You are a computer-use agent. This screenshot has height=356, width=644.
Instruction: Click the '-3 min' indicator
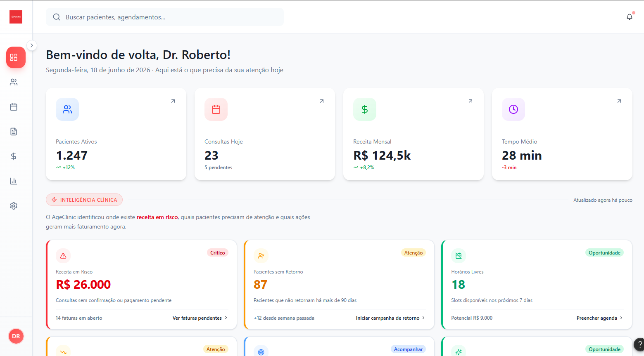pyautogui.click(x=509, y=167)
